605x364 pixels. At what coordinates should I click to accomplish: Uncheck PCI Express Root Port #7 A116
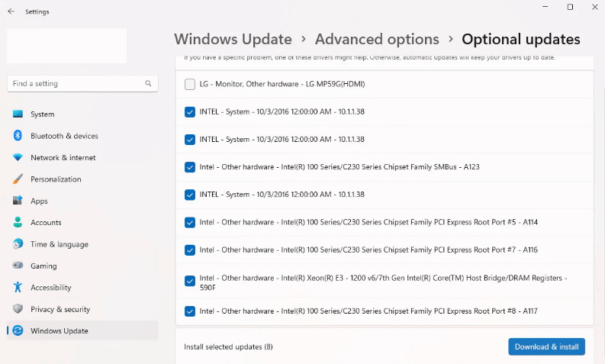click(x=190, y=250)
